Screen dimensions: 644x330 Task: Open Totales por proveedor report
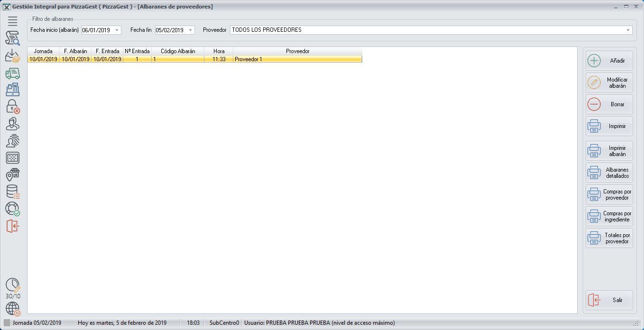click(x=609, y=238)
